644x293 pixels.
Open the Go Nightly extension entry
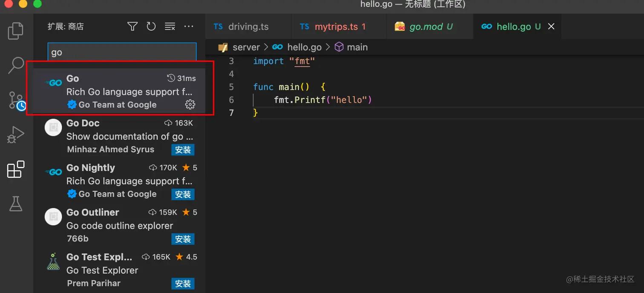[x=119, y=181]
